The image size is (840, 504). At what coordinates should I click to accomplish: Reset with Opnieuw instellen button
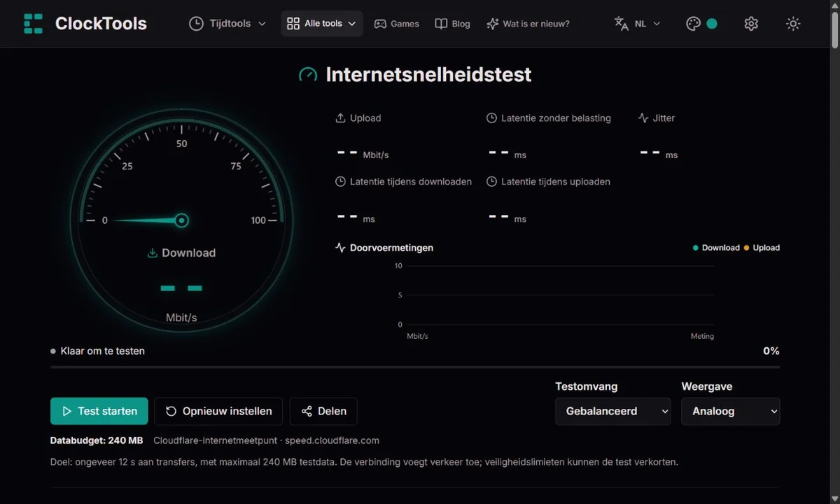218,411
